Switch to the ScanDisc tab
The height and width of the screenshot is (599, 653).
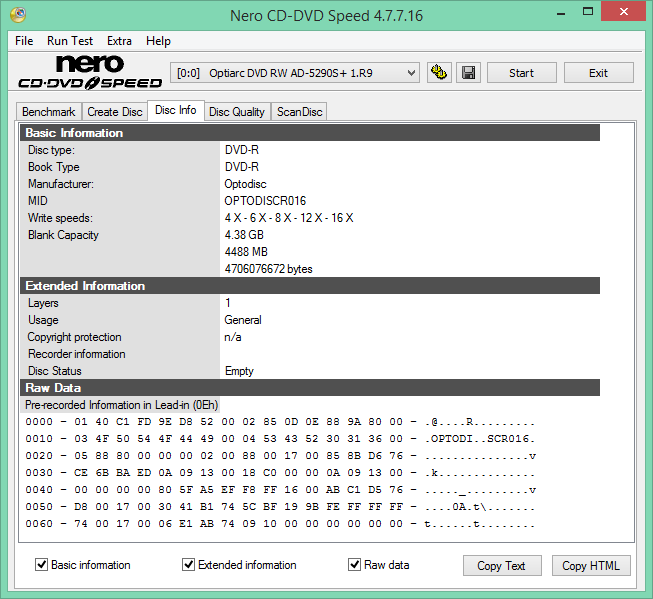coord(299,112)
